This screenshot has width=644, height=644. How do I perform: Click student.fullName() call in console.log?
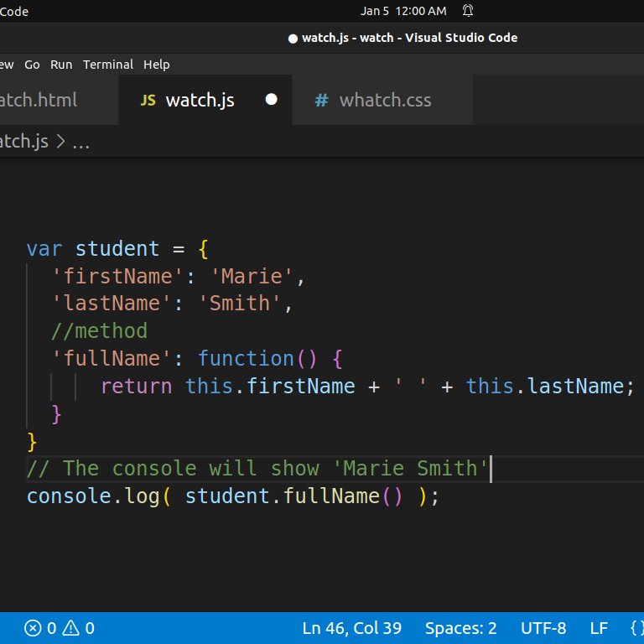293,496
